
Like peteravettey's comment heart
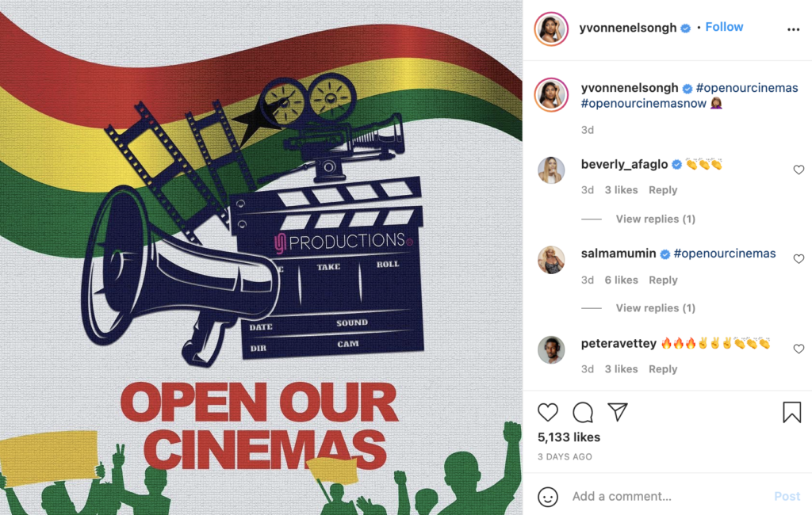tap(799, 349)
